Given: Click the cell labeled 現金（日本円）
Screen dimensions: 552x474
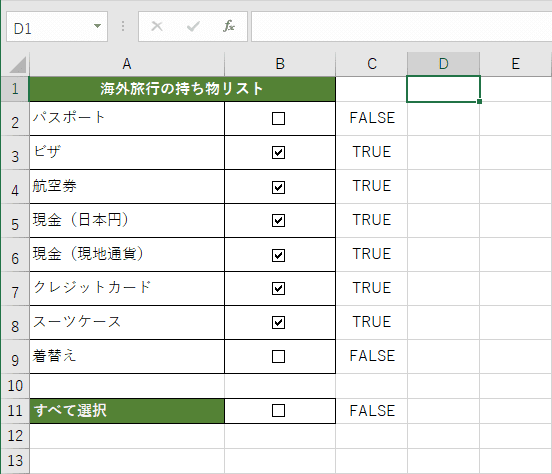Looking at the screenshot, I should click(127, 220).
